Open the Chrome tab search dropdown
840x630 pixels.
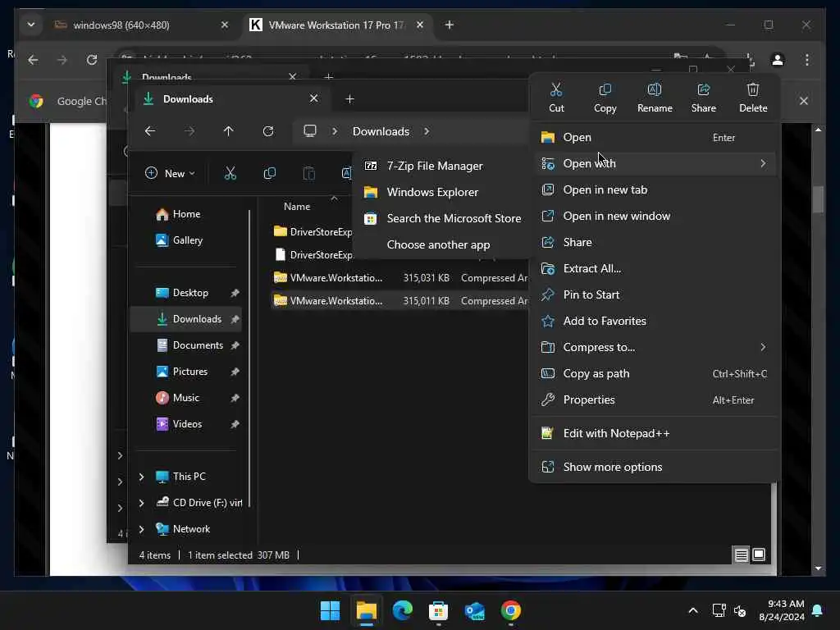point(31,25)
